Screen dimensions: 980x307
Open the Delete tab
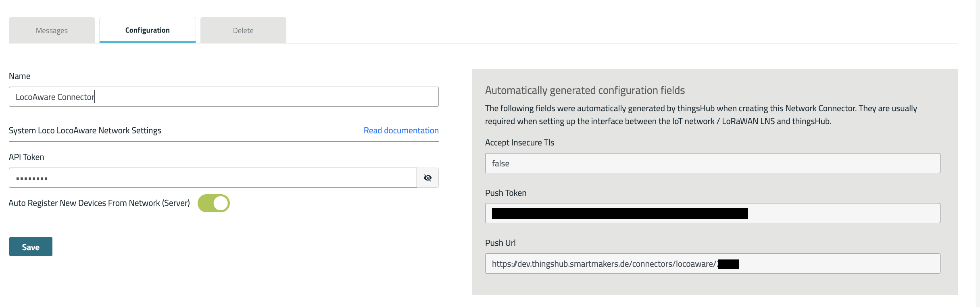(x=243, y=30)
